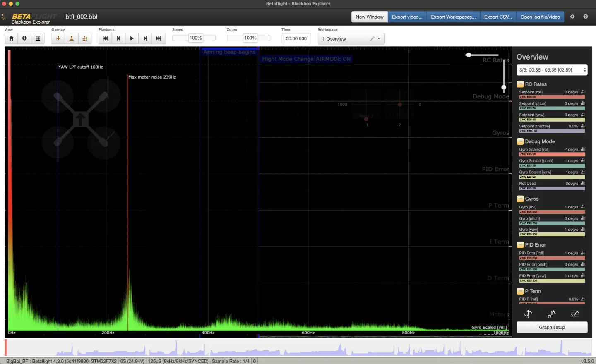This screenshot has width=596, height=364.
Task: Open the log header info icon
Action: 24,38
